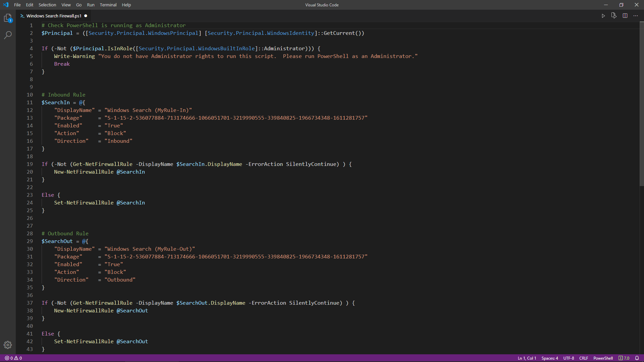Click line number 19 in the gutter
The width and height of the screenshot is (644, 362).
tap(30, 164)
